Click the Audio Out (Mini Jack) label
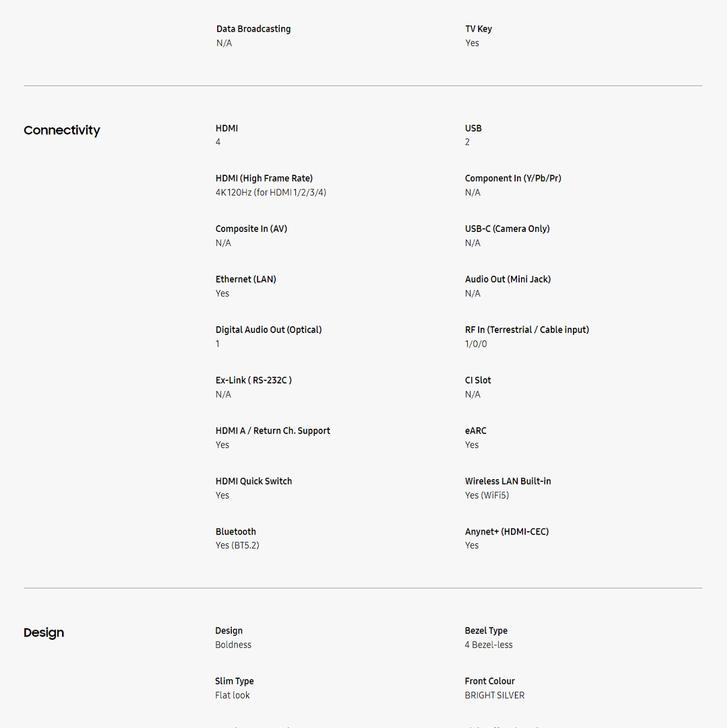Viewport: 728px width, 728px height. (508, 279)
